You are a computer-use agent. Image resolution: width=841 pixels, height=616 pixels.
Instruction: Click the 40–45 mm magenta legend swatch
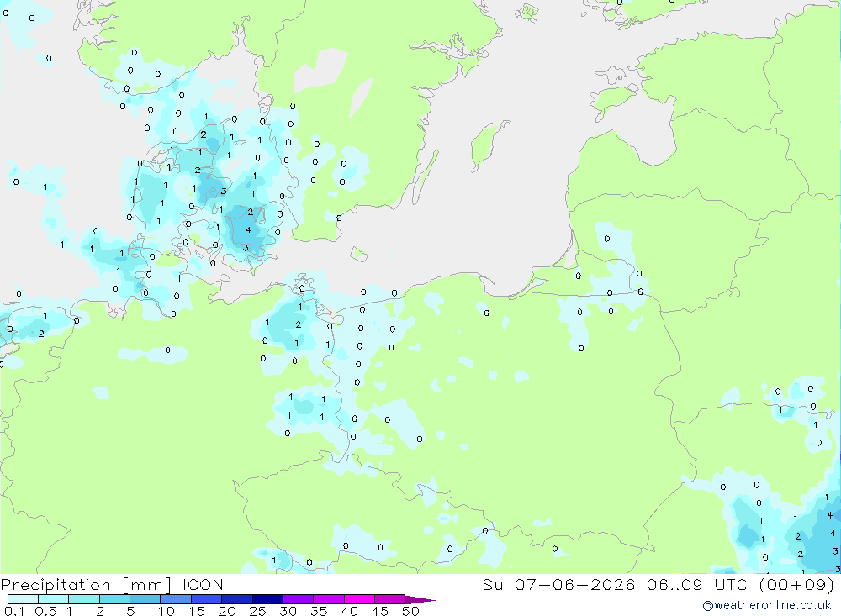[359, 599]
